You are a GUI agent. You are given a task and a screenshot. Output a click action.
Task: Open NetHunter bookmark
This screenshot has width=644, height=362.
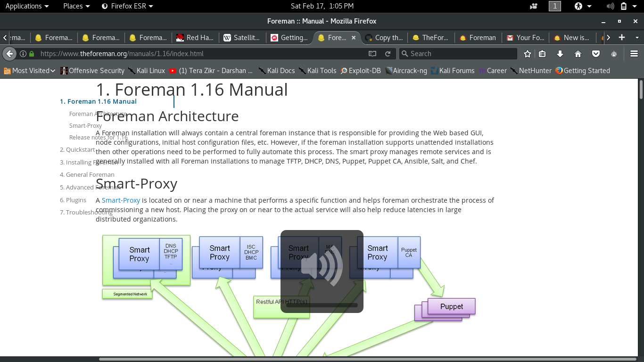tap(531, 71)
